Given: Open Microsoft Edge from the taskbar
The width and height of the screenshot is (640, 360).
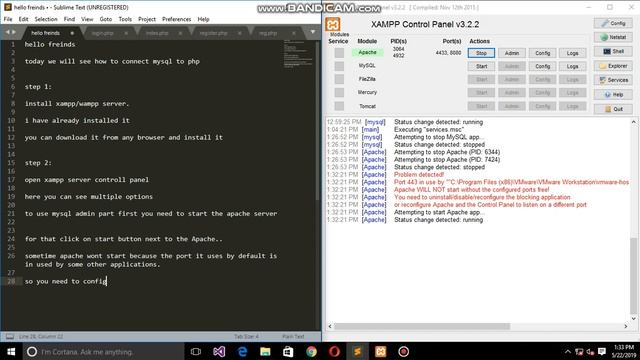Looking at the screenshot, I should pos(242,351).
